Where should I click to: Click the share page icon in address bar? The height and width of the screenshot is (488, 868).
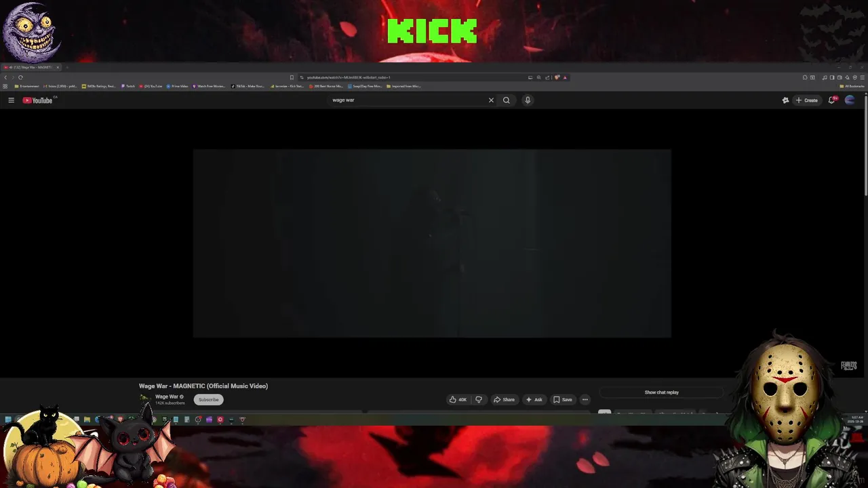[547, 77]
